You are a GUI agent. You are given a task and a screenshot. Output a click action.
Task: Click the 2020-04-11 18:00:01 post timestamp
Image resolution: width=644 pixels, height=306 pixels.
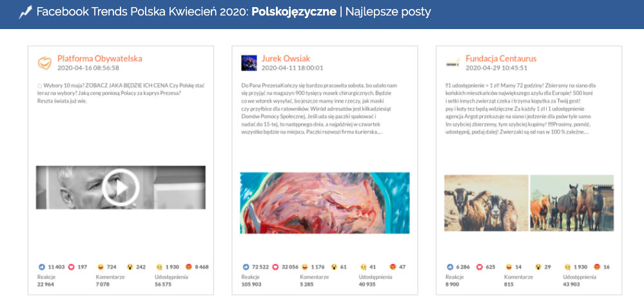(x=292, y=68)
